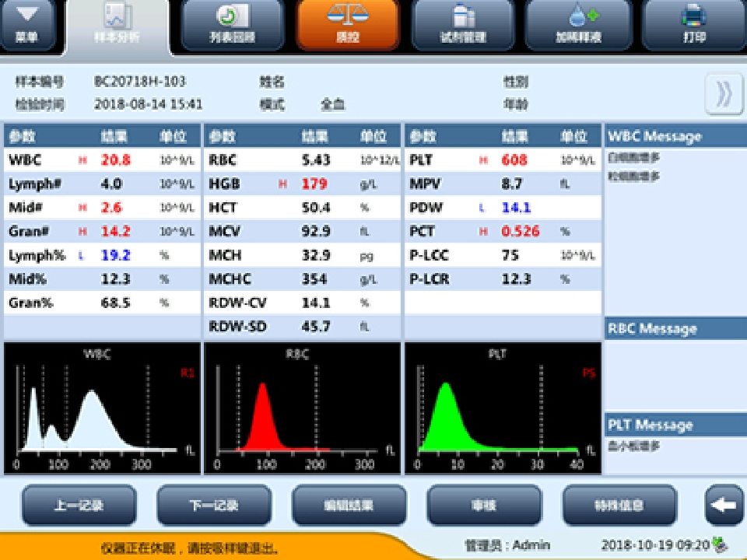Select the red RBC histogram chart
747x560 pixels.
tap(302, 408)
